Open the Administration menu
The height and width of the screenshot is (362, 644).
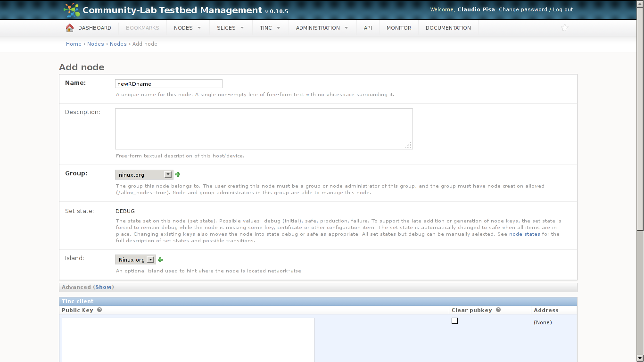coord(322,28)
